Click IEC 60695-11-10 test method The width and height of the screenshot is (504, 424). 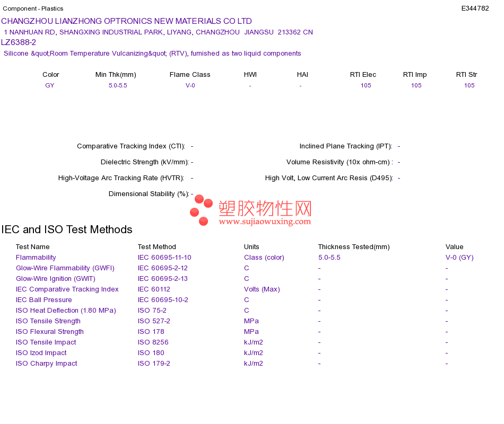164,257
